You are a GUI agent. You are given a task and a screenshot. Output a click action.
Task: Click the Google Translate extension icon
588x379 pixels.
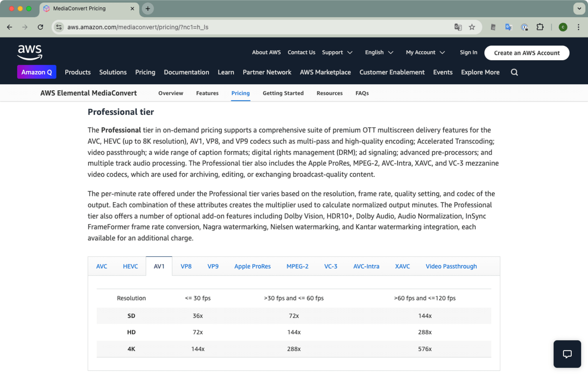[509, 27]
